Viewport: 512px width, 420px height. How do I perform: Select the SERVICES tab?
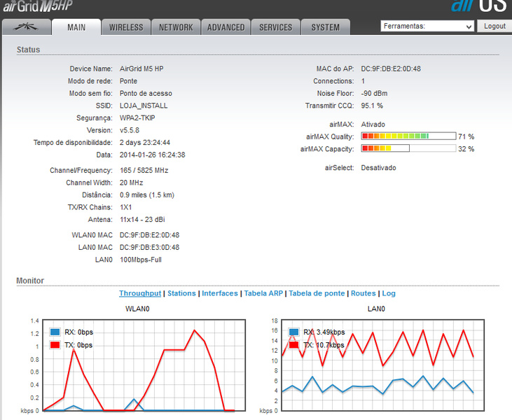pos(276,27)
